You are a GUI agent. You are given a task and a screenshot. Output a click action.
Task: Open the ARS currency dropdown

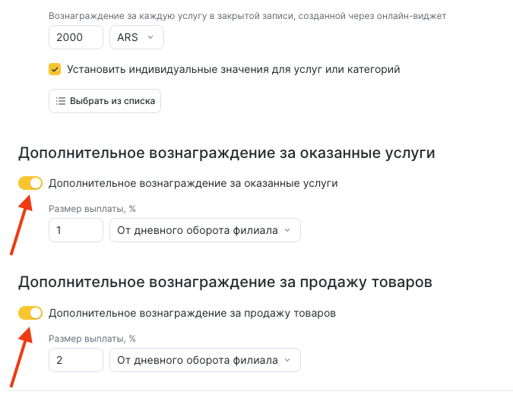click(x=135, y=37)
